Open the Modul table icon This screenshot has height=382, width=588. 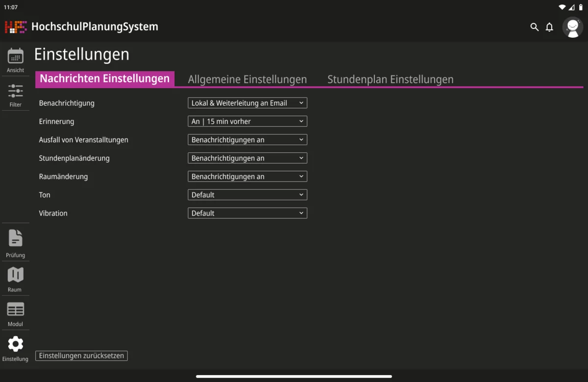[x=15, y=310]
